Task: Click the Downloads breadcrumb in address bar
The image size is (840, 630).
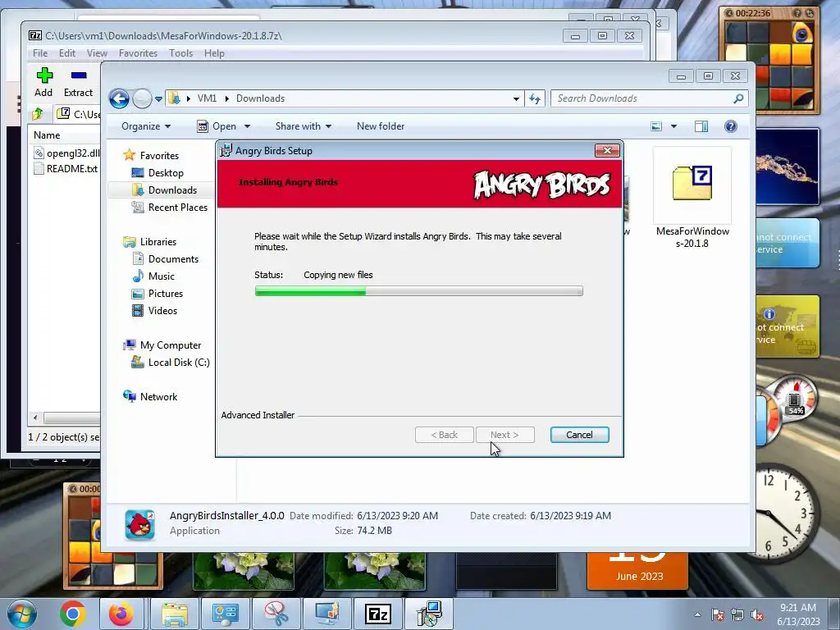Action: 260,98
